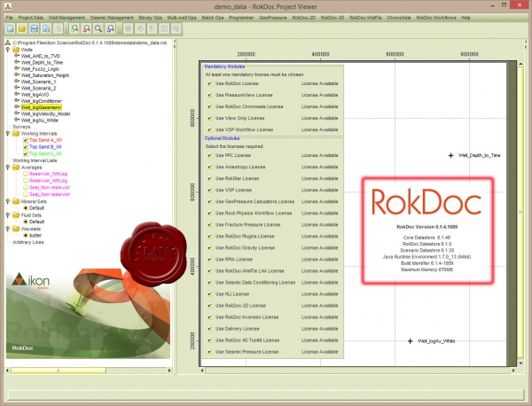Click the Working Intervals folder icon
Screen dimensions: 532x406
pos(16,133)
